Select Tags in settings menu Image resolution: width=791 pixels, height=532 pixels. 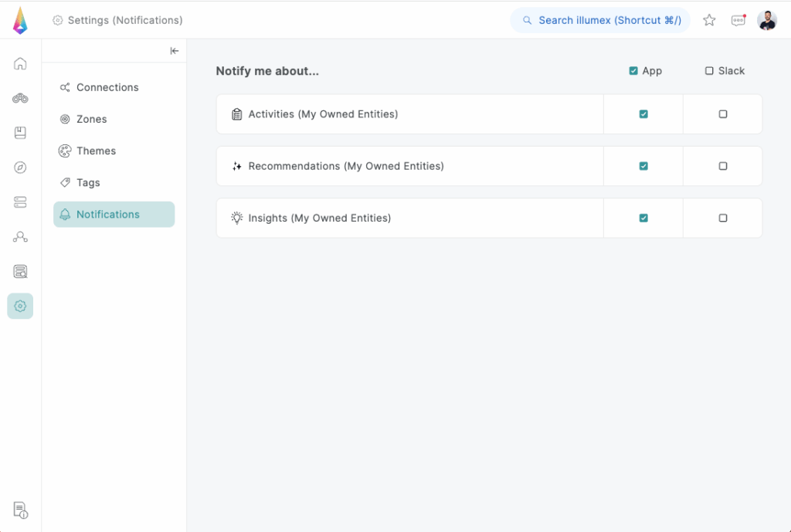click(x=88, y=182)
